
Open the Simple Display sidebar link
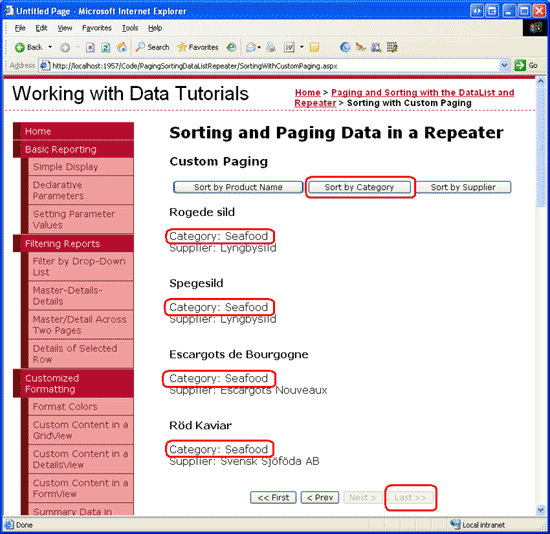65,167
